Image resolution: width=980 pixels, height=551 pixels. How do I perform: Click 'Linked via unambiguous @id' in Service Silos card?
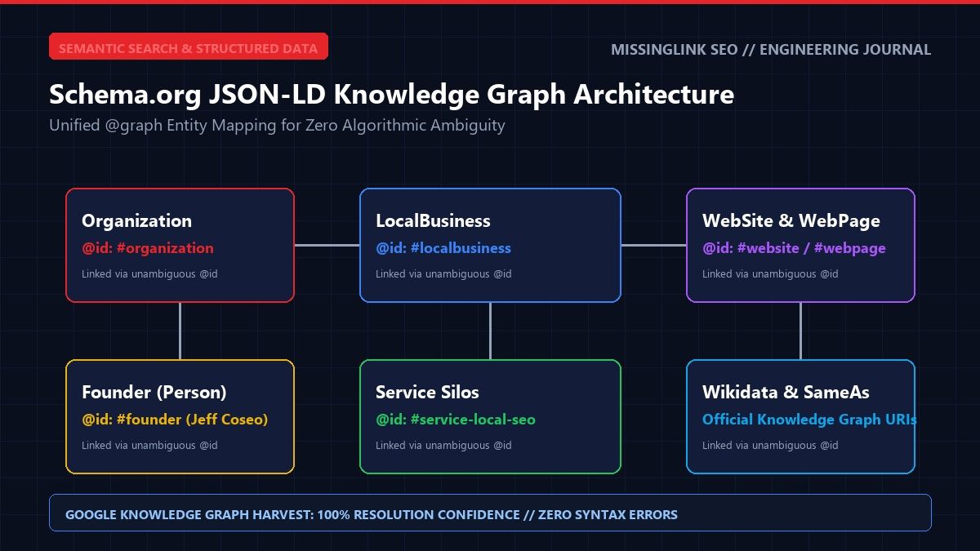click(x=443, y=446)
